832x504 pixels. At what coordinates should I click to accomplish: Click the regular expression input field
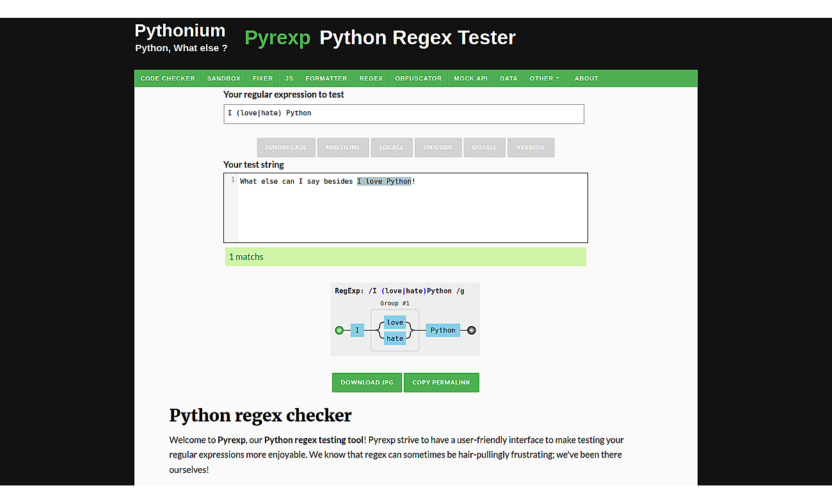tap(404, 114)
